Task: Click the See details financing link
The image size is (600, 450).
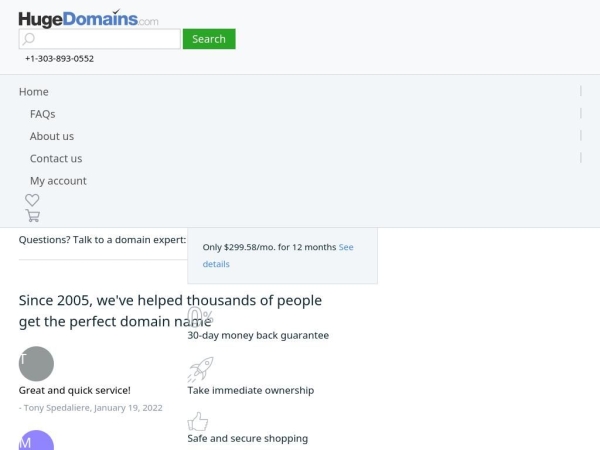Action: click(278, 255)
